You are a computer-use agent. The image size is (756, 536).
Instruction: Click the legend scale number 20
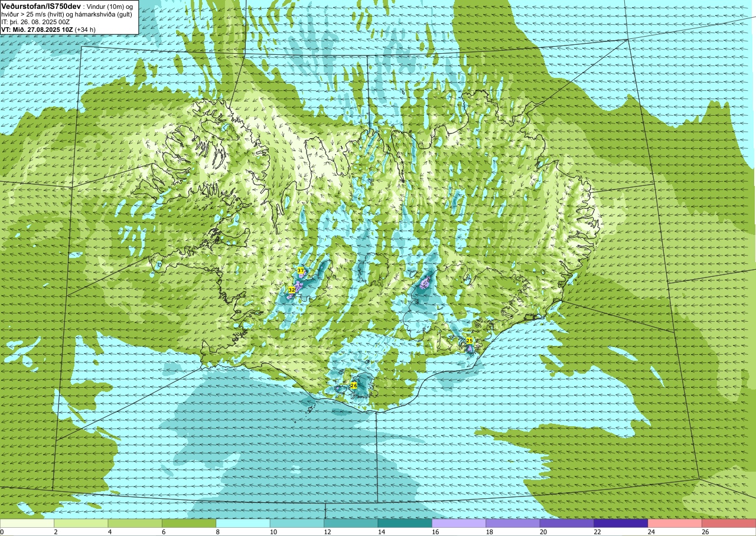544,532
